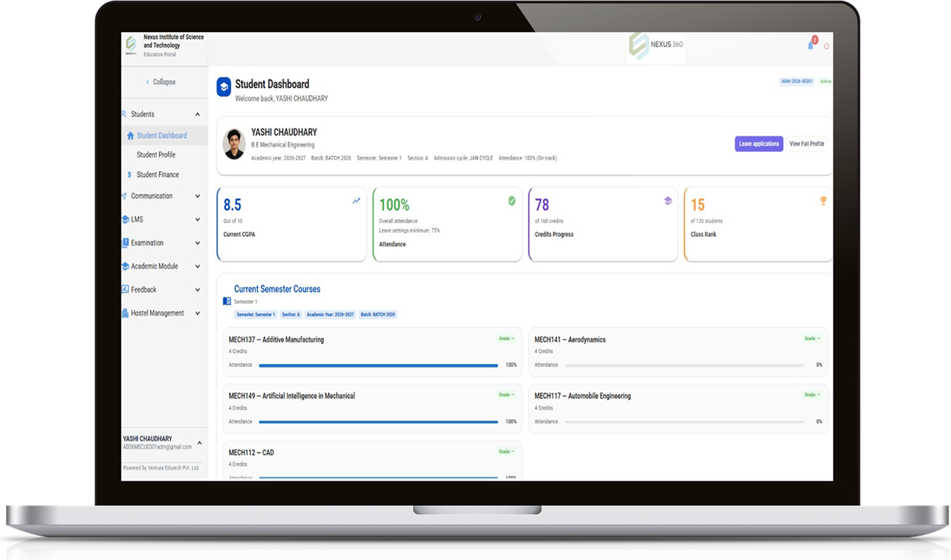Expand the Academic Module chevron
The image size is (951, 560).
click(x=198, y=267)
